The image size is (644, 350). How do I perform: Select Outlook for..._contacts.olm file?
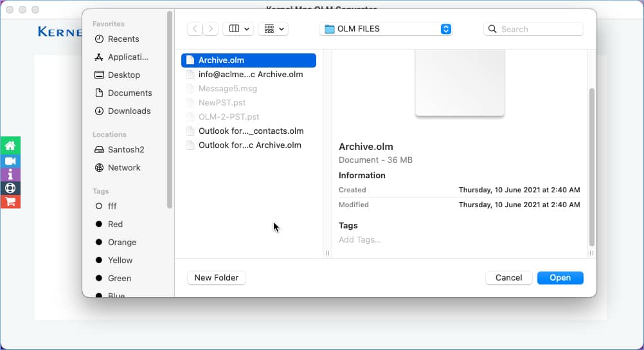249,131
